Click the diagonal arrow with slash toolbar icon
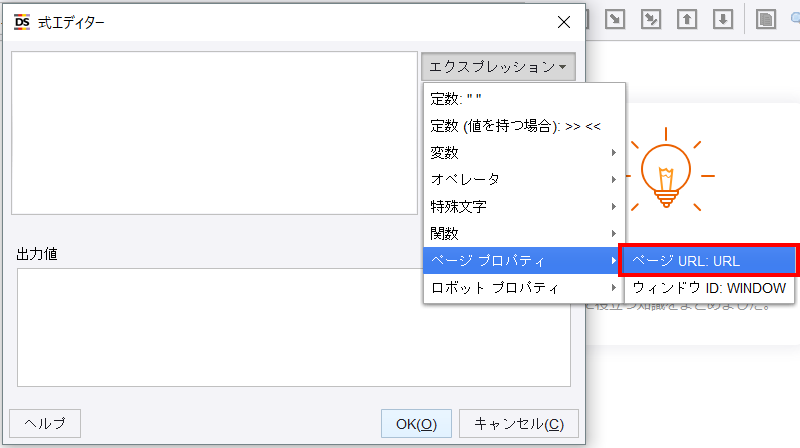 pyautogui.click(x=651, y=19)
